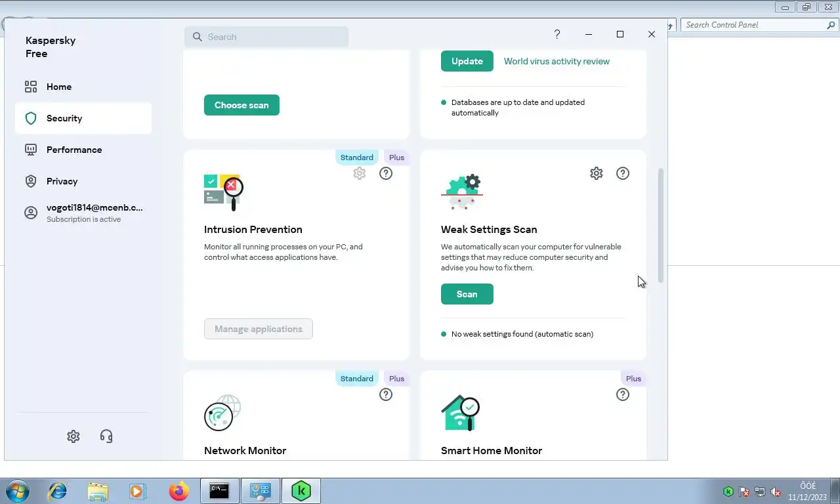Start the Weak Settings Scan

point(467,294)
